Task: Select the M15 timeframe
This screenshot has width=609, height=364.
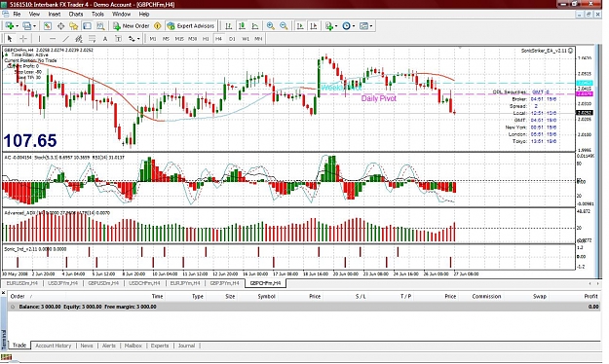Action: tap(179, 39)
